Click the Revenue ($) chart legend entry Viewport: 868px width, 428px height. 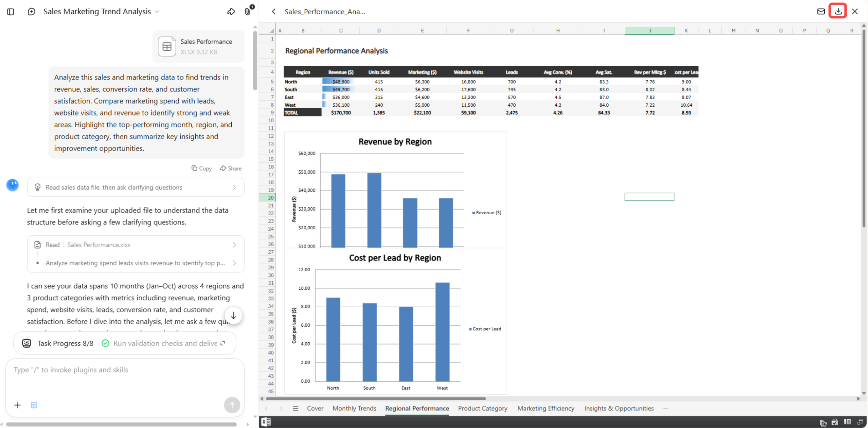pyautogui.click(x=486, y=212)
